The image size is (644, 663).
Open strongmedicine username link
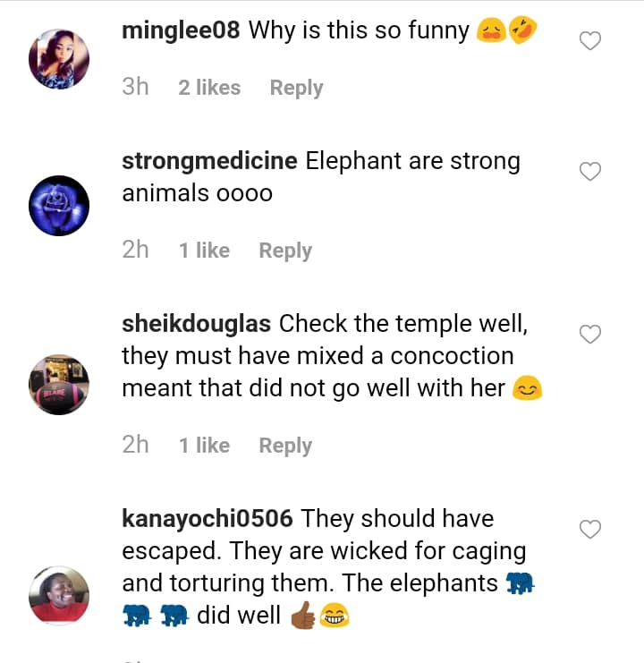[x=209, y=162]
